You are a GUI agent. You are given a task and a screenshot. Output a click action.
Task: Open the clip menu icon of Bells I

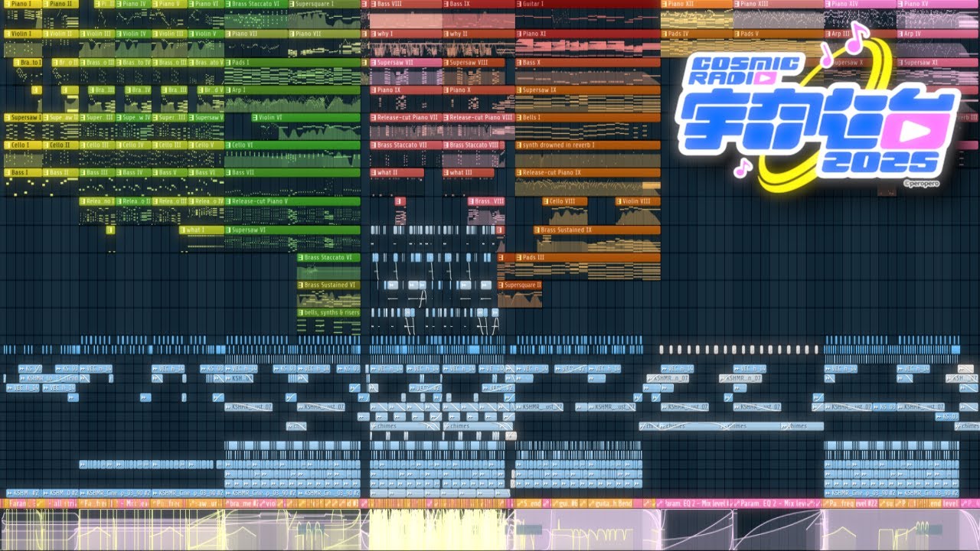coord(518,118)
